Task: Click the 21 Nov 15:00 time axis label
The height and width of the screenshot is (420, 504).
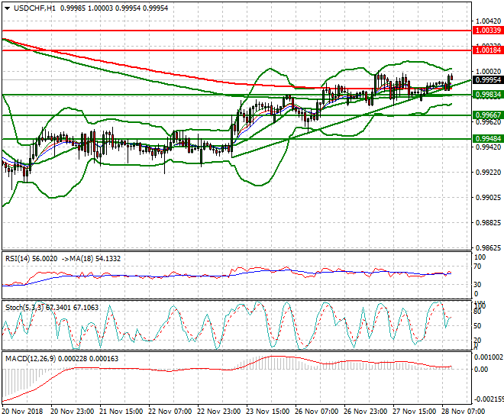Action: [x=121, y=412]
